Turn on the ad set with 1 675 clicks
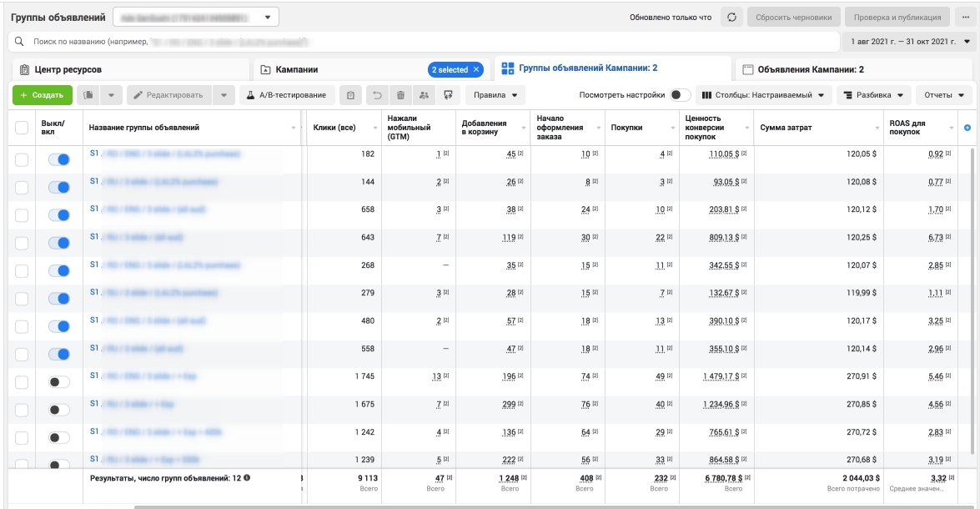980x509 pixels. 58,410
